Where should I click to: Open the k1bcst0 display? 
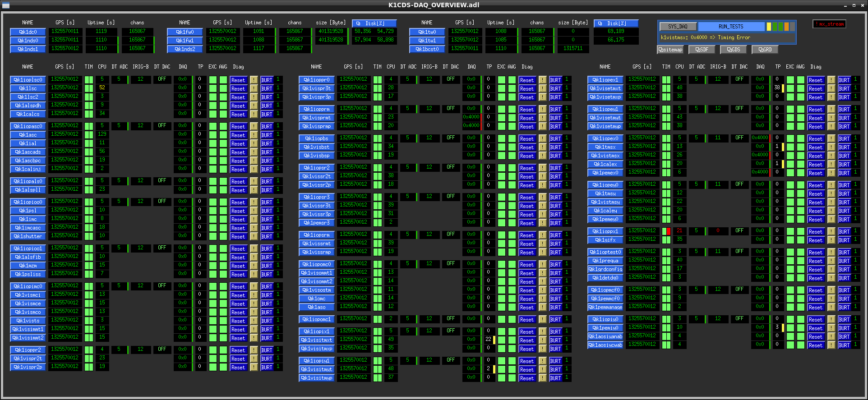click(427, 49)
